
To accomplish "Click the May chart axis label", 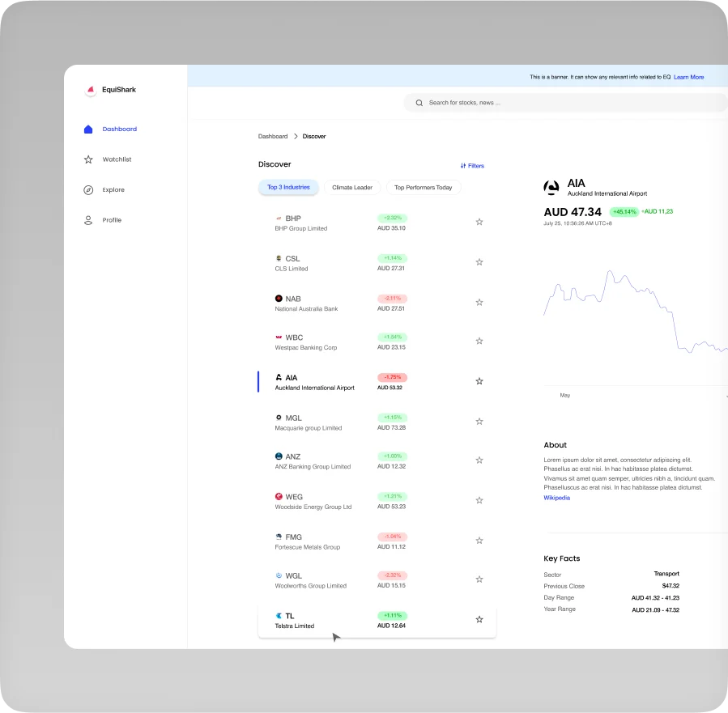I will point(564,395).
